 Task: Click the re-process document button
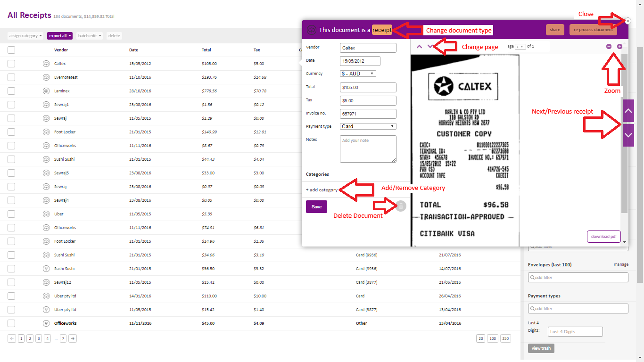593,30
